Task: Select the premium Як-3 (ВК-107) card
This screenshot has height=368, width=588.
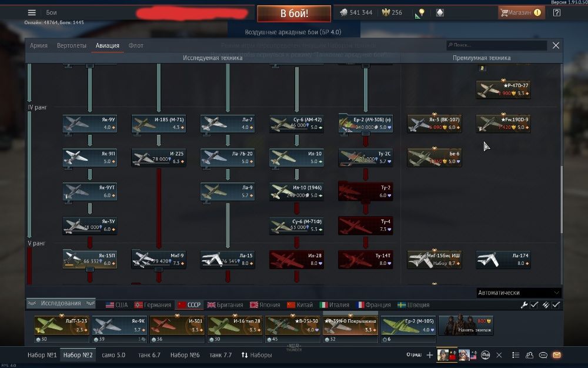Action: (435, 124)
